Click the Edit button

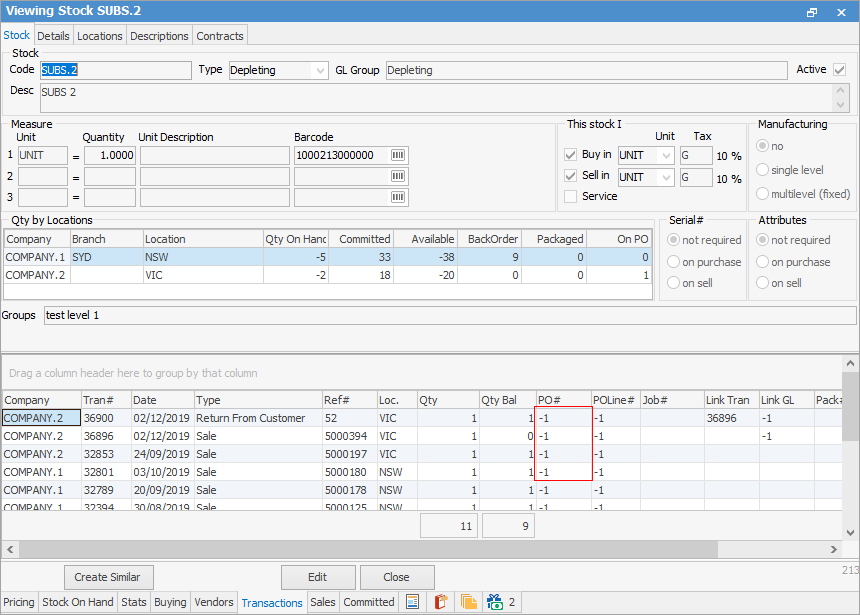click(x=317, y=577)
